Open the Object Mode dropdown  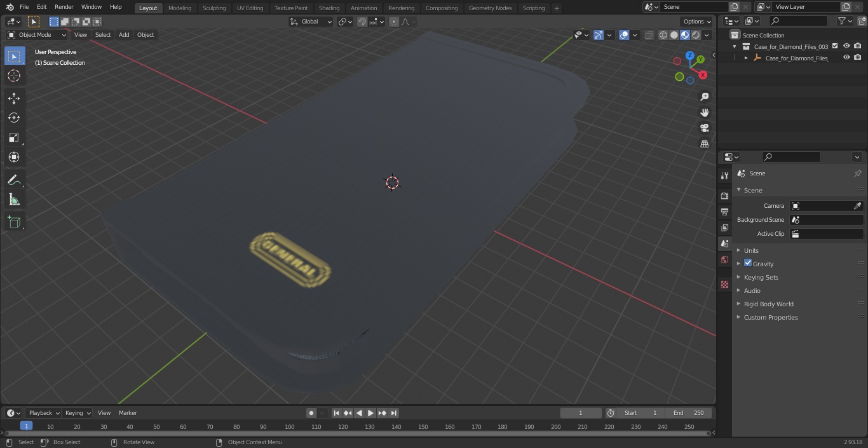click(x=37, y=35)
